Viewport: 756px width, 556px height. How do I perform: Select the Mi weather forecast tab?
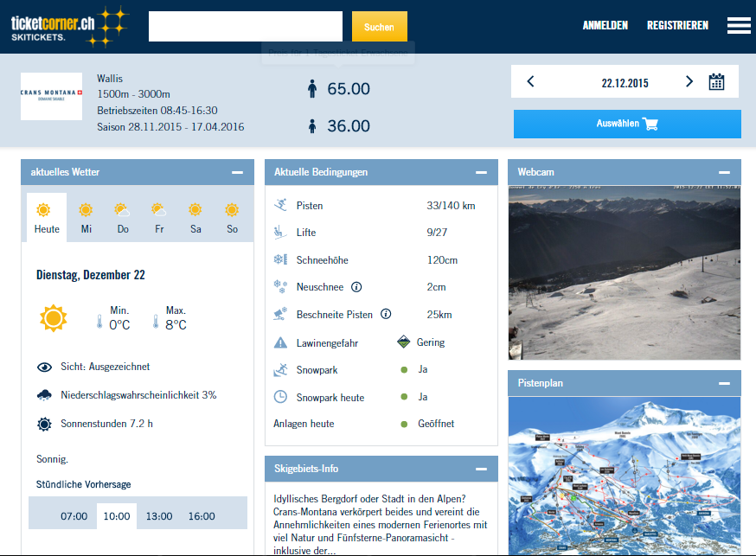86,217
